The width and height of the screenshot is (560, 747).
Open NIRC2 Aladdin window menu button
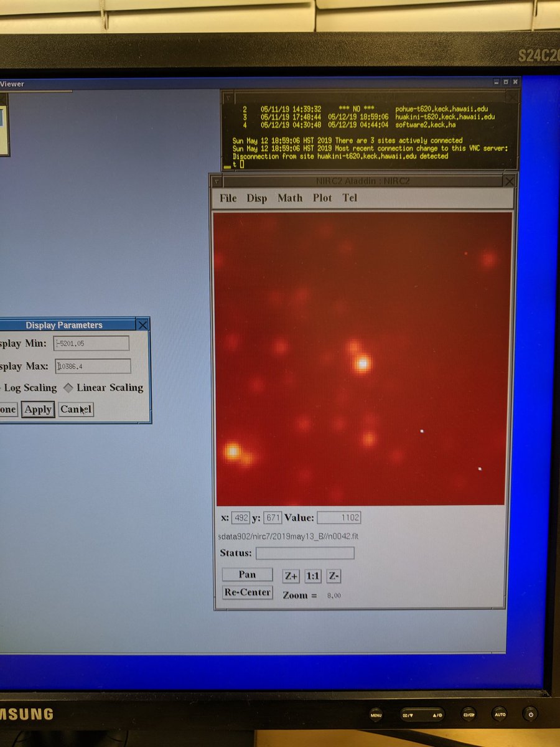[217, 181]
